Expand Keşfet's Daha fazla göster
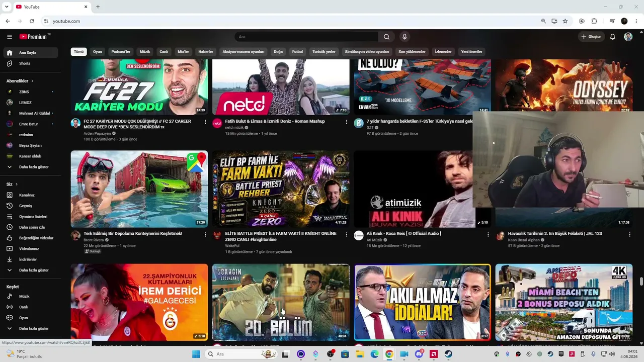 32,328
